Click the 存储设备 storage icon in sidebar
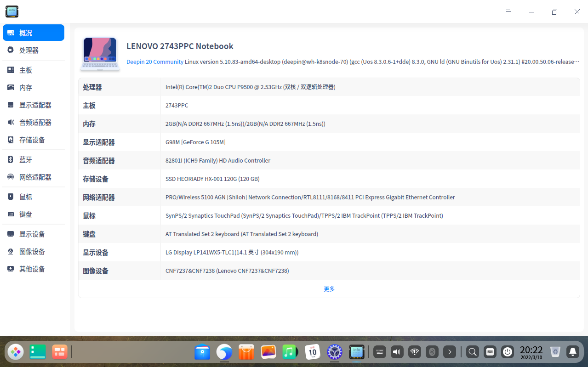 11,140
